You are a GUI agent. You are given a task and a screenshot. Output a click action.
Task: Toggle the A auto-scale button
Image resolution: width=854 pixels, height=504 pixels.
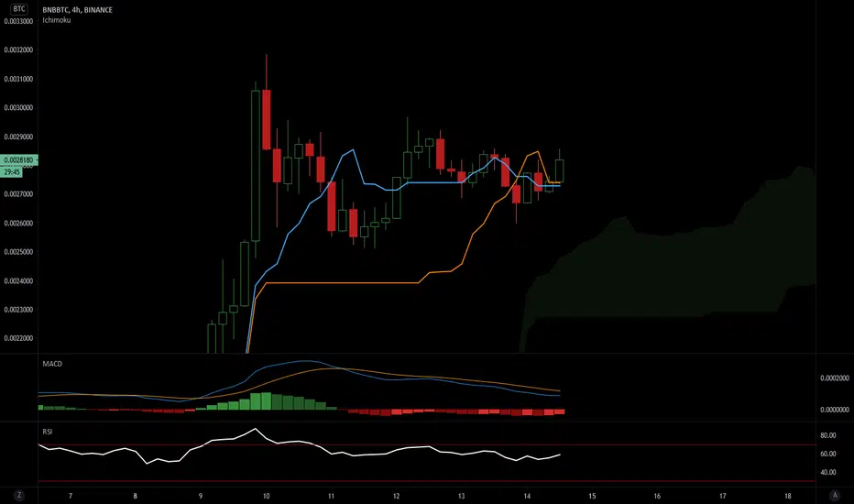835,495
